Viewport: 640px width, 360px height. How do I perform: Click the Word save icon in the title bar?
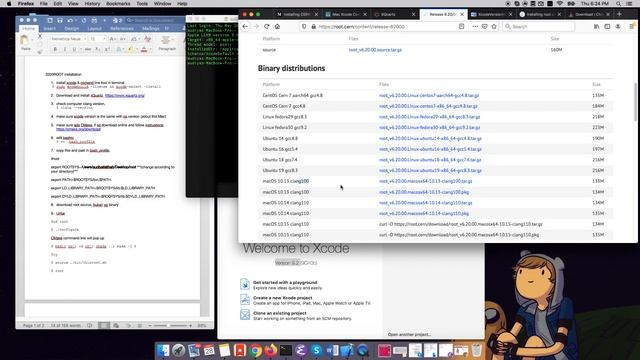60,20
